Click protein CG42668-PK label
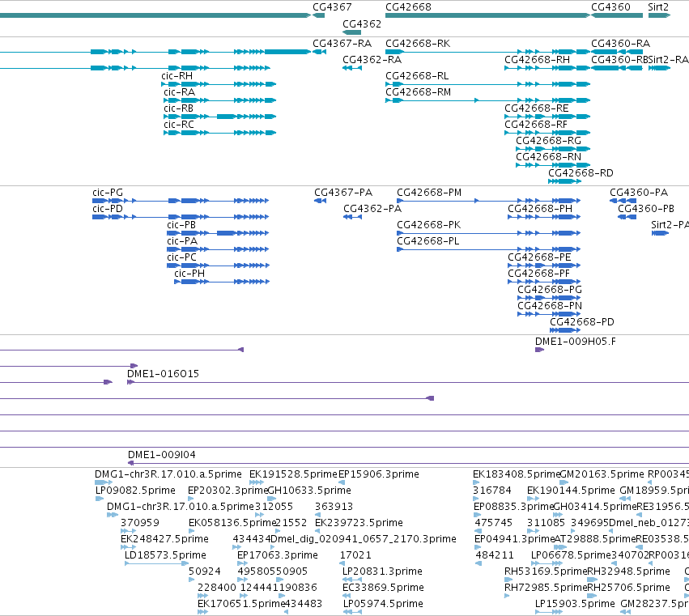This screenshot has width=689, height=616. click(x=428, y=225)
